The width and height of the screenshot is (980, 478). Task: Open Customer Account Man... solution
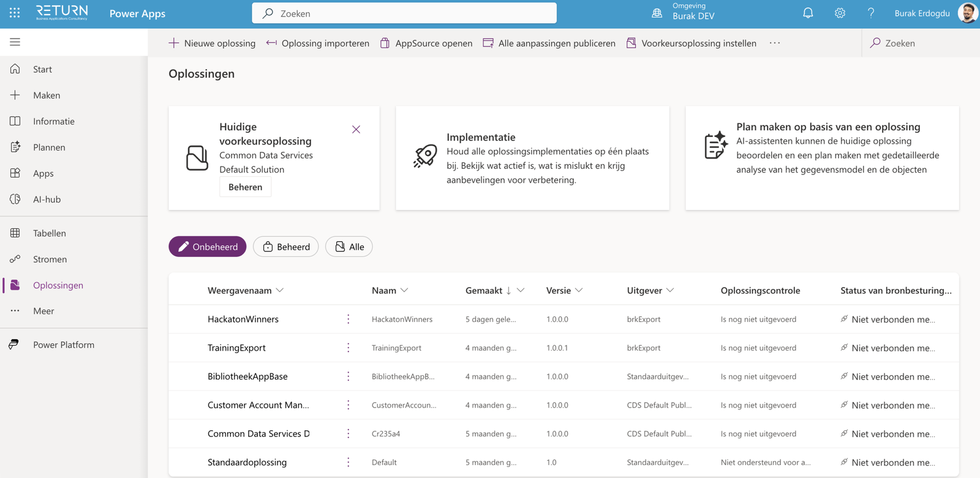258,405
